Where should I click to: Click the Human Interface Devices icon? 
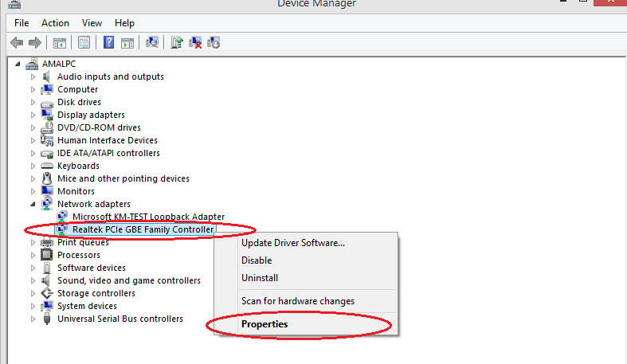click(47, 140)
